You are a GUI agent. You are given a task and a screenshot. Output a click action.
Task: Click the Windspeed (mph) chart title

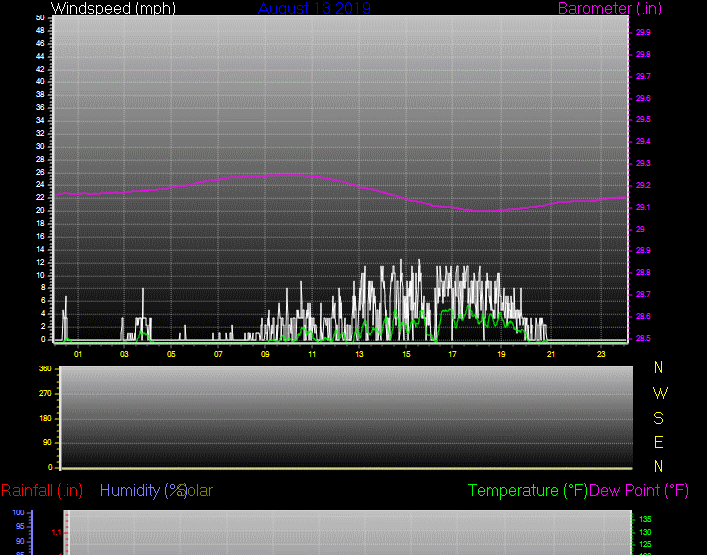[113, 8]
